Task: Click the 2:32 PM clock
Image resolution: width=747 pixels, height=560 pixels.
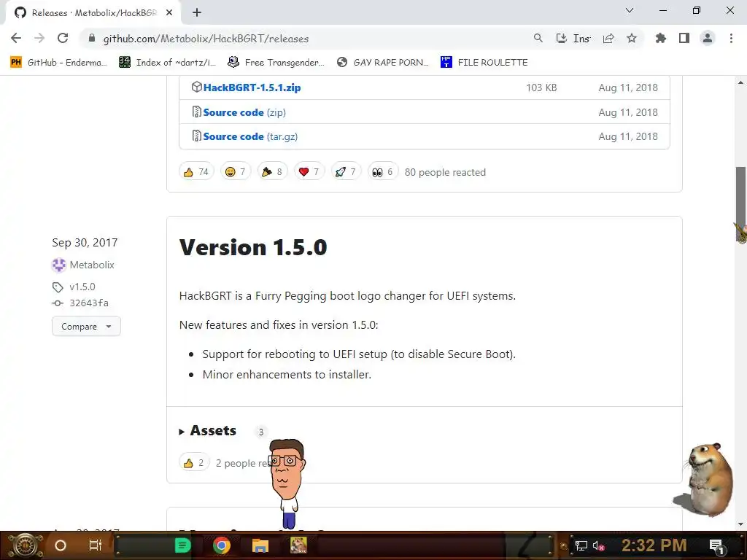Action: pos(654,545)
